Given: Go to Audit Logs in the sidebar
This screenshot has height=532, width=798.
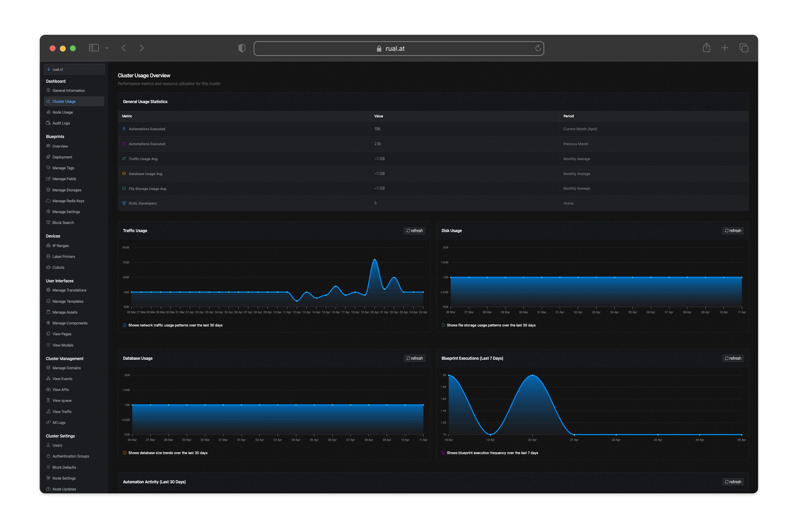Looking at the screenshot, I should coord(61,123).
